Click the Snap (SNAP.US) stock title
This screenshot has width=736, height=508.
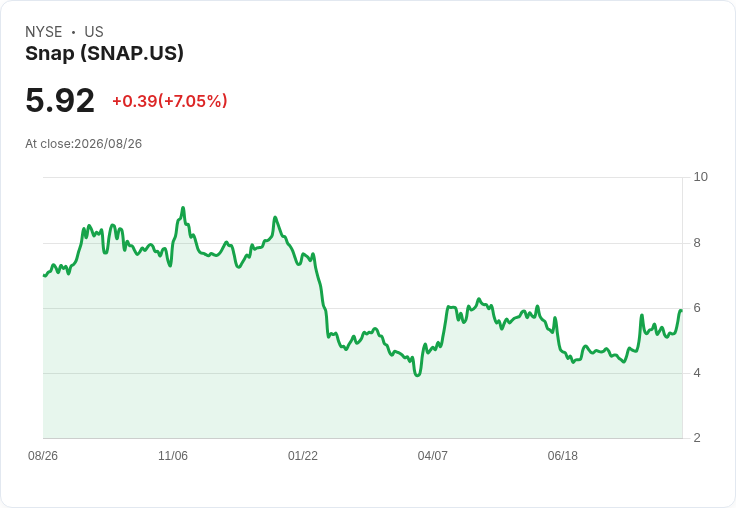tap(104, 53)
